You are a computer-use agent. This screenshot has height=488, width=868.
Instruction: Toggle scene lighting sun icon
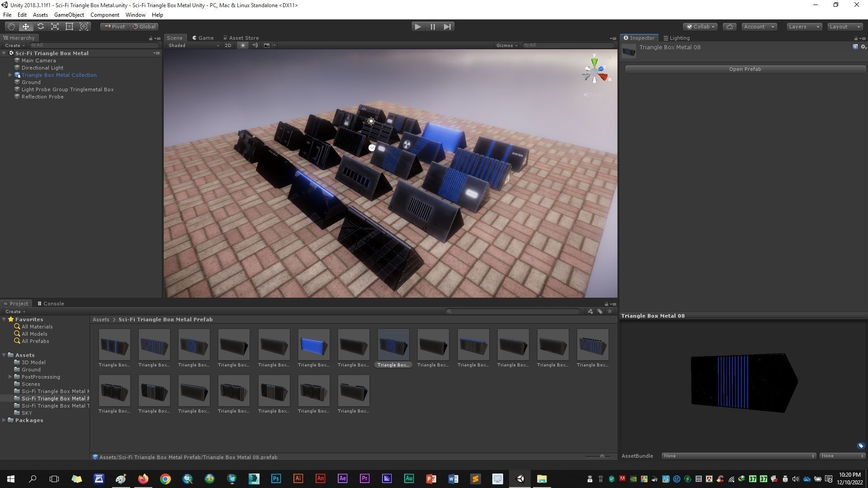[x=243, y=45]
